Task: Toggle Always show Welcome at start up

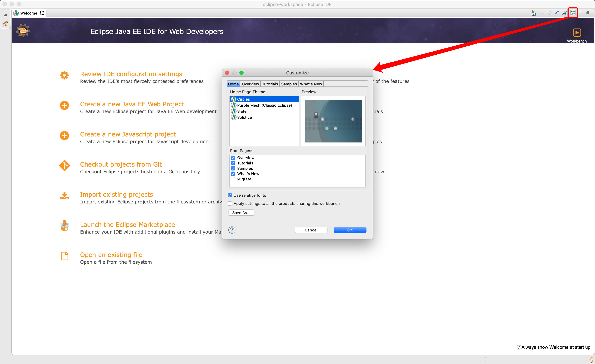Action: coord(518,347)
